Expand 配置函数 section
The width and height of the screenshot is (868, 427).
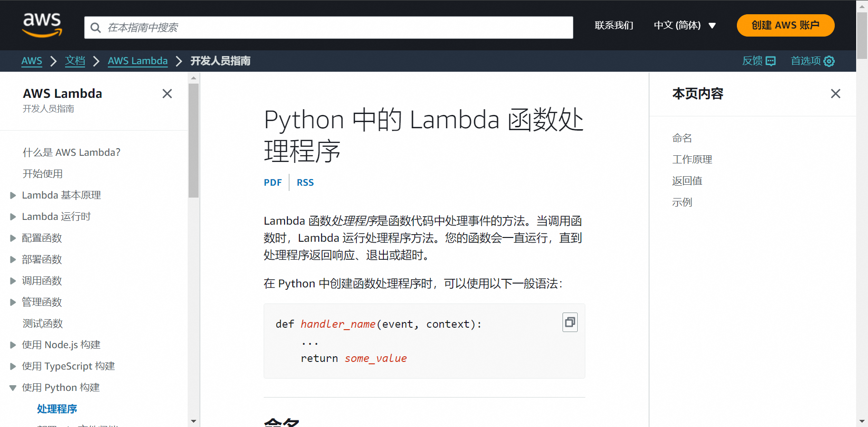[13, 238]
